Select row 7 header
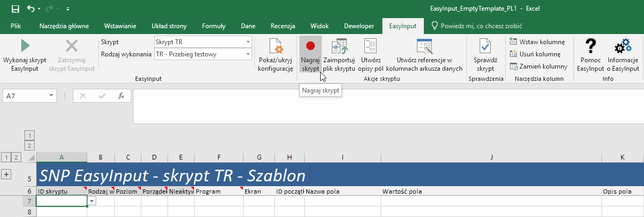The height and width of the screenshot is (217, 644). (29, 201)
